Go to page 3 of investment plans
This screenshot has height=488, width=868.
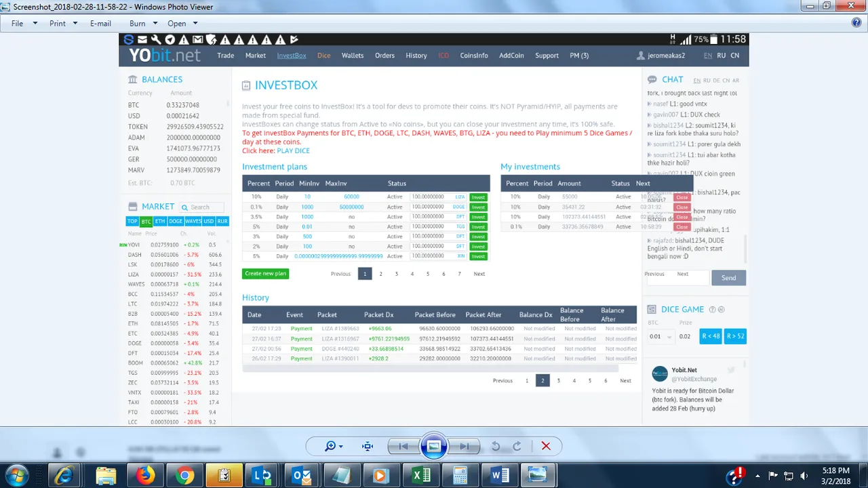(396, 274)
